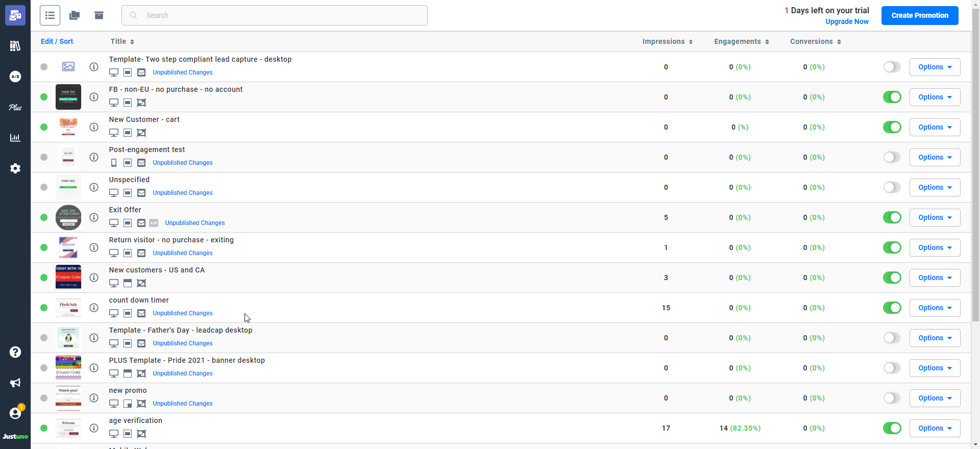The width and height of the screenshot is (980, 449).
Task: Enable new promo toggle
Action: tap(892, 398)
